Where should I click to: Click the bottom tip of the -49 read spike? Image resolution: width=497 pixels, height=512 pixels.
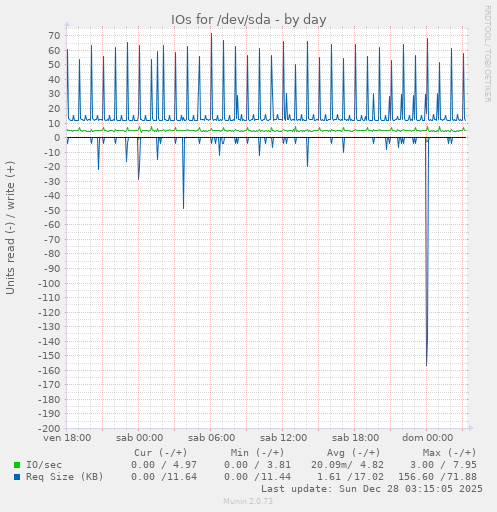pos(183,208)
